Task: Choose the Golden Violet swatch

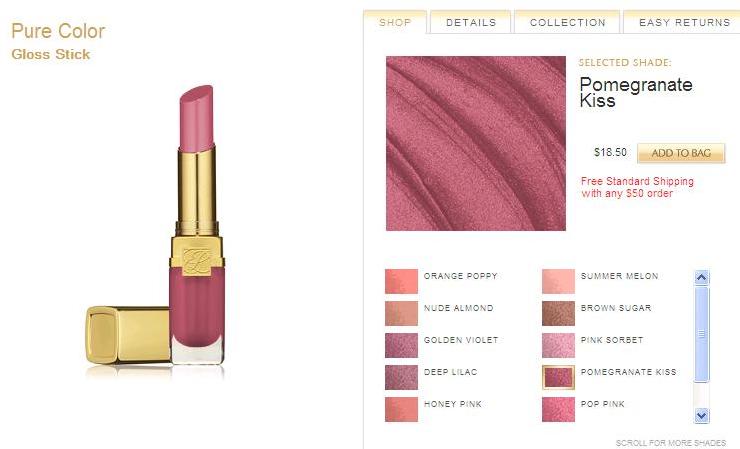Action: (x=401, y=346)
